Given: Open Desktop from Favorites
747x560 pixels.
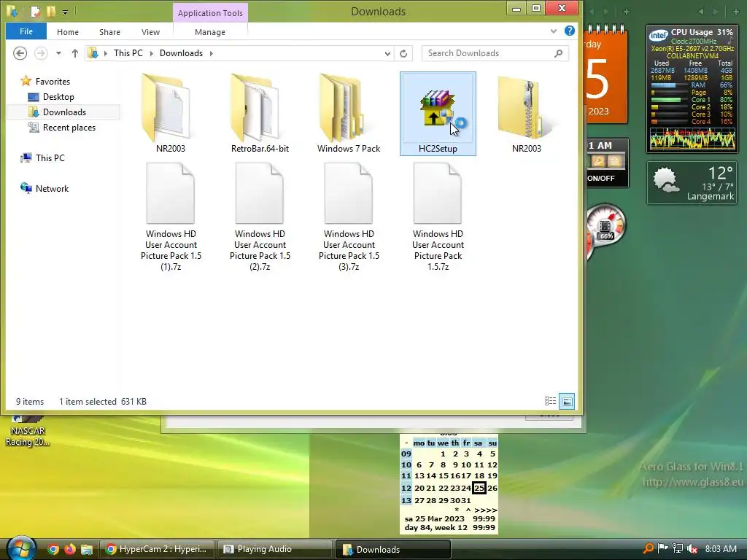Looking at the screenshot, I should pos(58,97).
